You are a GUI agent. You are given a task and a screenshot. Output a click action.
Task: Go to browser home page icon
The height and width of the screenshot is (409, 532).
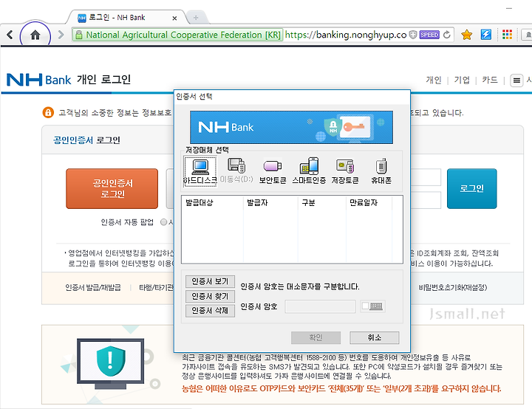click(35, 35)
